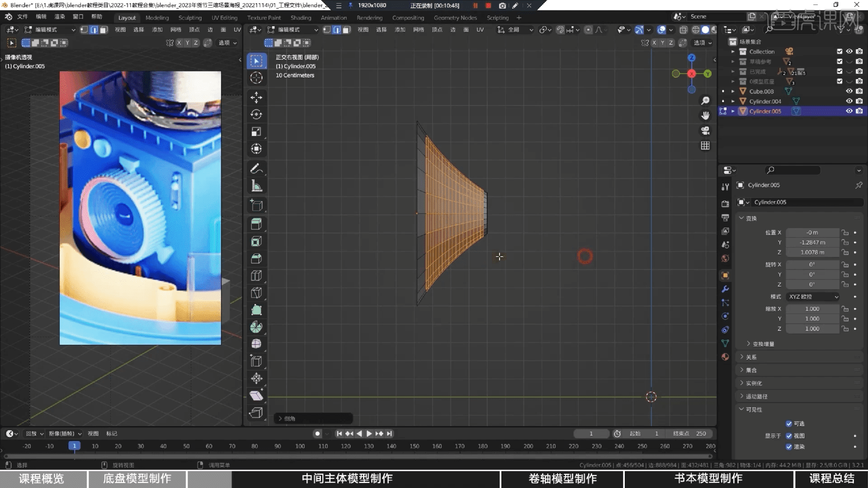Pick the Rip Region tool

point(256,413)
